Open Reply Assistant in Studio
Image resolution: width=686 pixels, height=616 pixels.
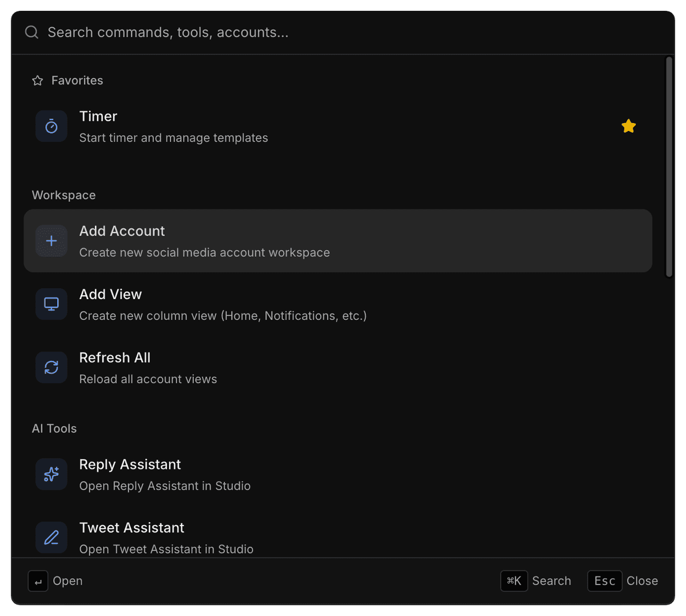[337, 474]
